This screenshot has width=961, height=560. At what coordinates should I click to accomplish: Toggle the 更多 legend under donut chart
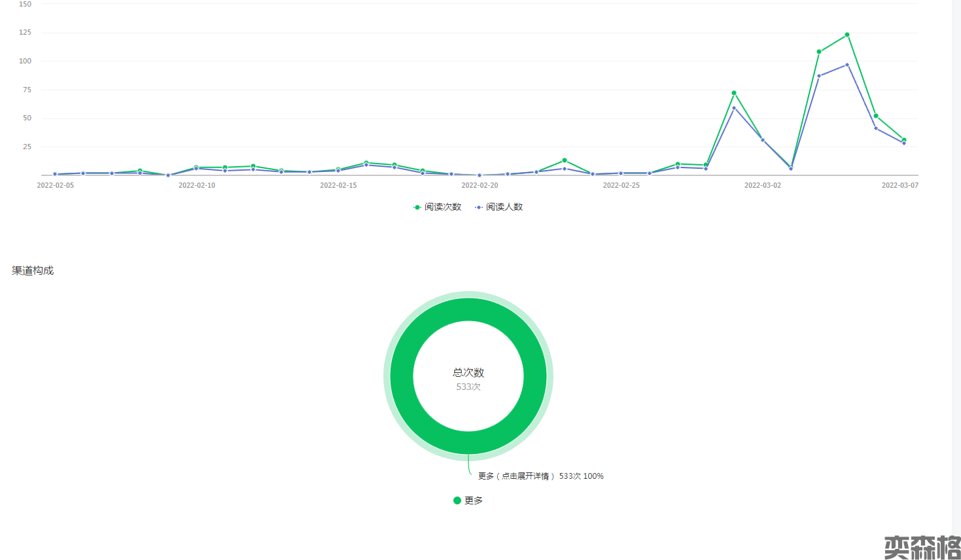(x=473, y=500)
